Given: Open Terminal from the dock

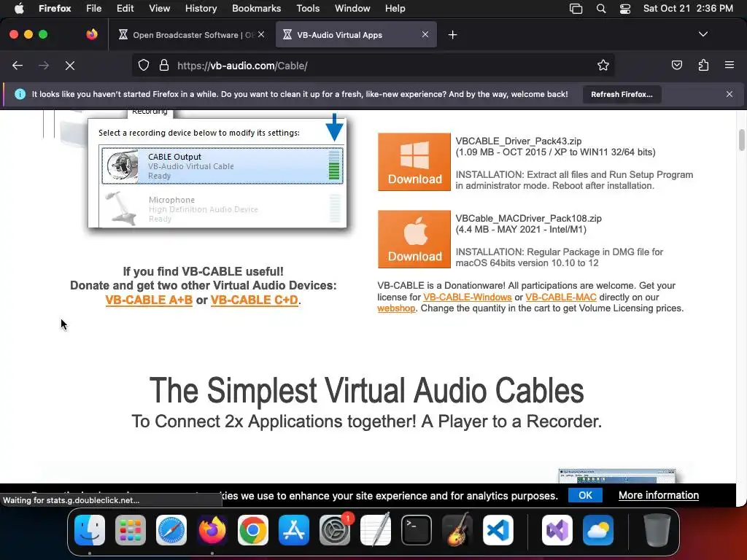Looking at the screenshot, I should pos(417,530).
